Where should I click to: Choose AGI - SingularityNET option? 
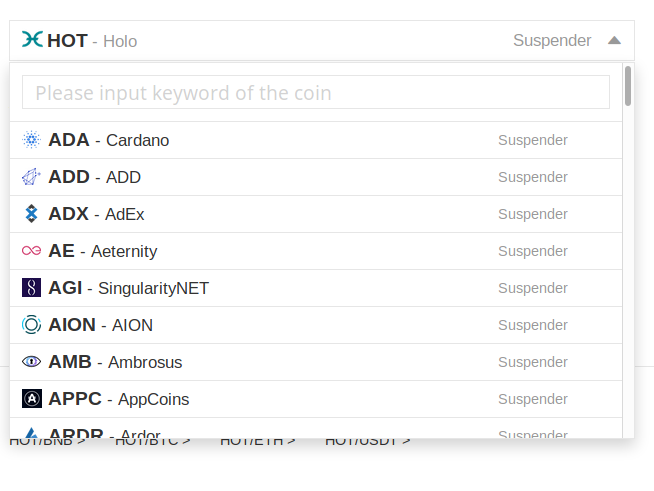316,288
